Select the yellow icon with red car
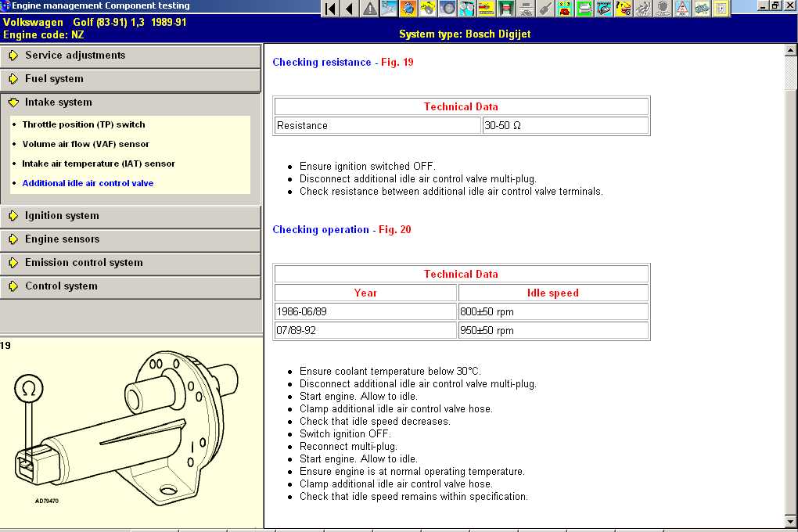Screen dimensions: 798x532 565,8
